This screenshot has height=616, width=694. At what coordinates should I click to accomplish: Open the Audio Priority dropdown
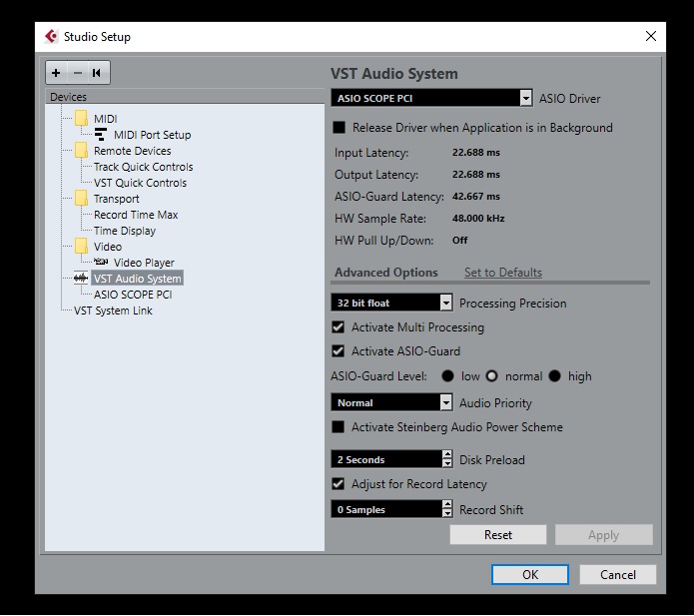(x=446, y=402)
